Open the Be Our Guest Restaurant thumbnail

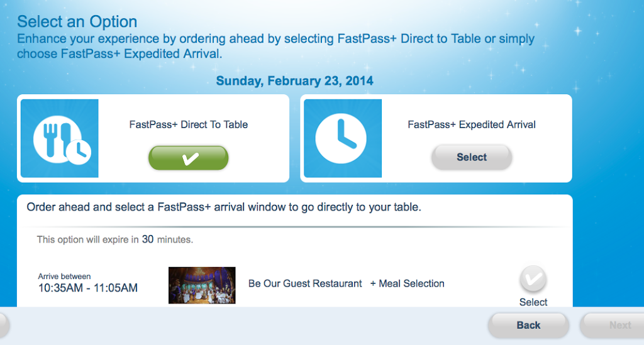coord(202,285)
